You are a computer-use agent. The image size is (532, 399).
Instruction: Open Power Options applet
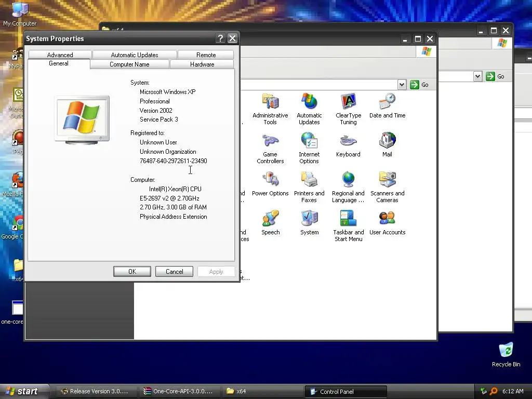click(x=270, y=184)
